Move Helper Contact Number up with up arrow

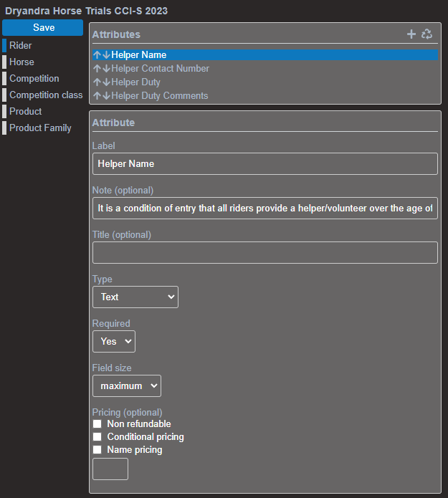point(97,69)
